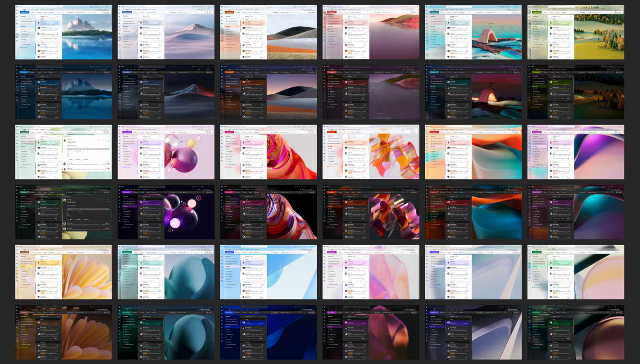The width and height of the screenshot is (640, 364).
Task: Select the light orange and gray hills preview
Action: point(269,32)
